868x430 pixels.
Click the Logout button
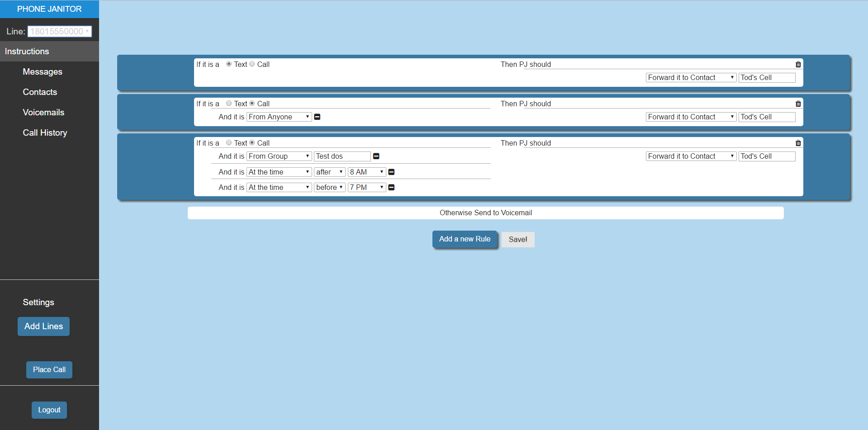tap(49, 410)
